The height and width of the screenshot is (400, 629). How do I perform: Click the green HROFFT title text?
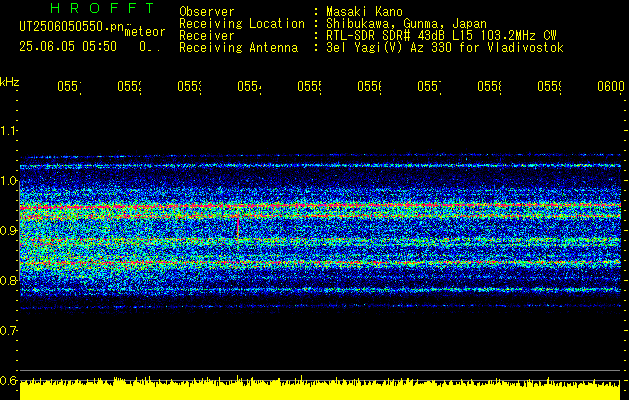tap(102, 8)
